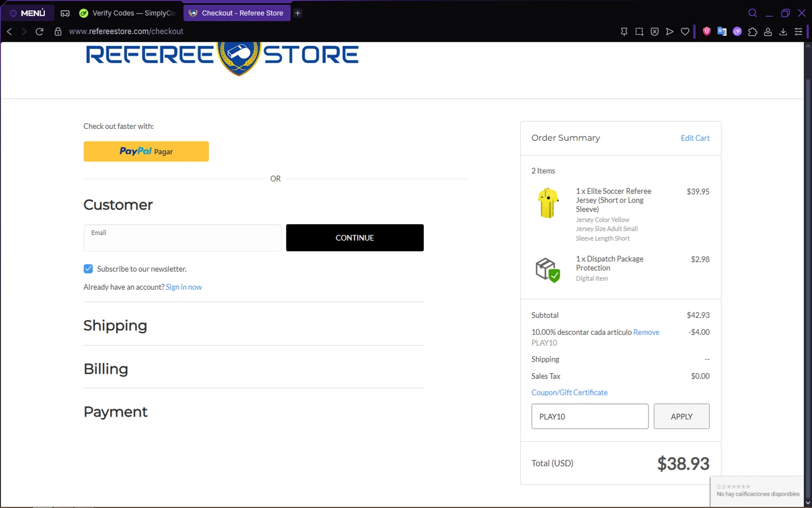Click the Dispatch Package Protection box icon

[548, 270]
